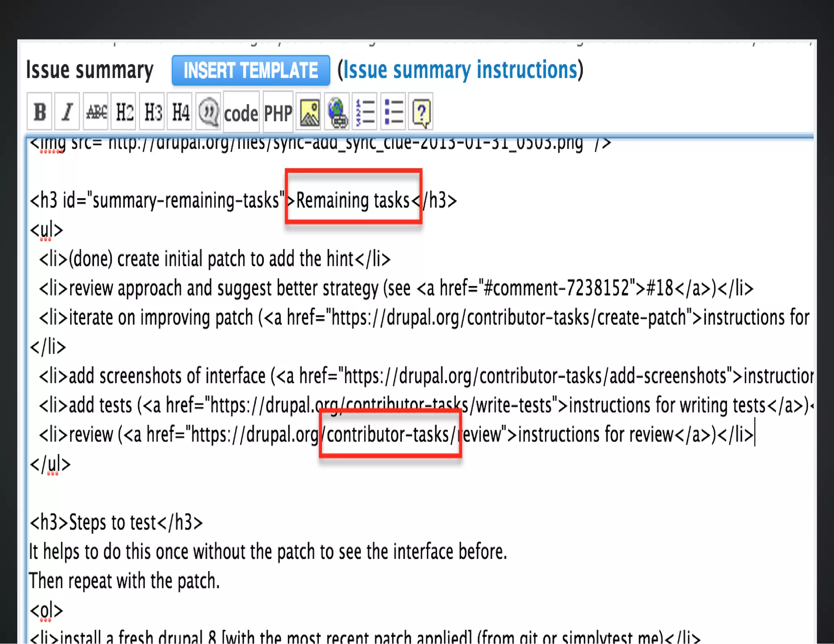Viewport: 834px width, 644px height.
Task: Apply italic using the I button
Action: tap(67, 112)
